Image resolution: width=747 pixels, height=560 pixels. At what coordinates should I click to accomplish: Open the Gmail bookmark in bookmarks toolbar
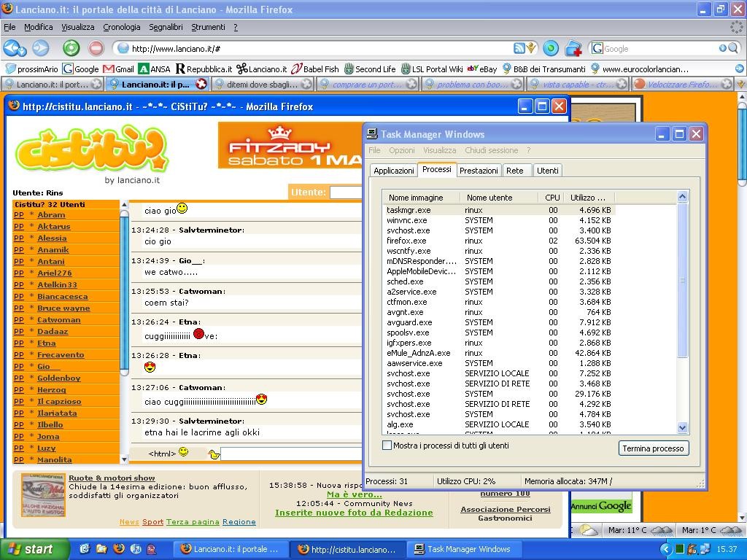point(119,69)
